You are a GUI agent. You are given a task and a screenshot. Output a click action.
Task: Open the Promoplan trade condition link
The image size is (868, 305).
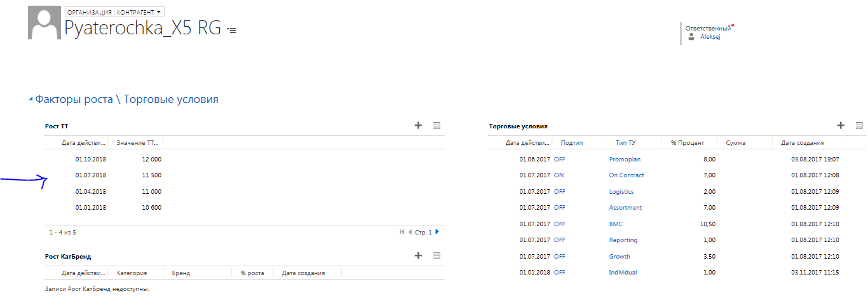click(625, 159)
